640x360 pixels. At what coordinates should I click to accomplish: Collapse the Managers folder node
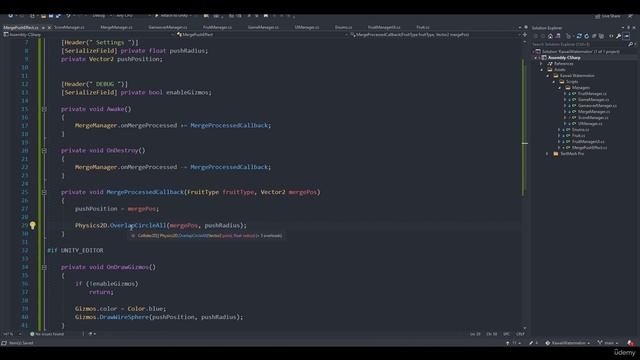(560, 88)
